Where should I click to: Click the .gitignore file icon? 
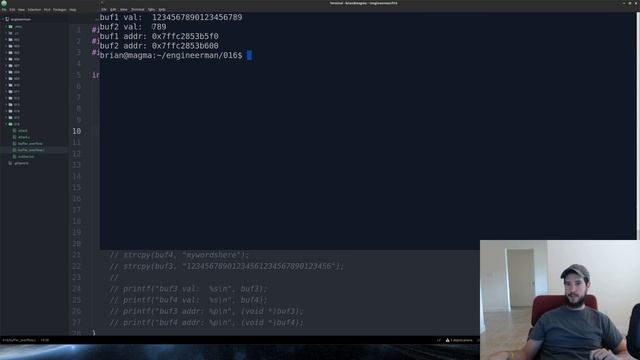(x=11, y=163)
